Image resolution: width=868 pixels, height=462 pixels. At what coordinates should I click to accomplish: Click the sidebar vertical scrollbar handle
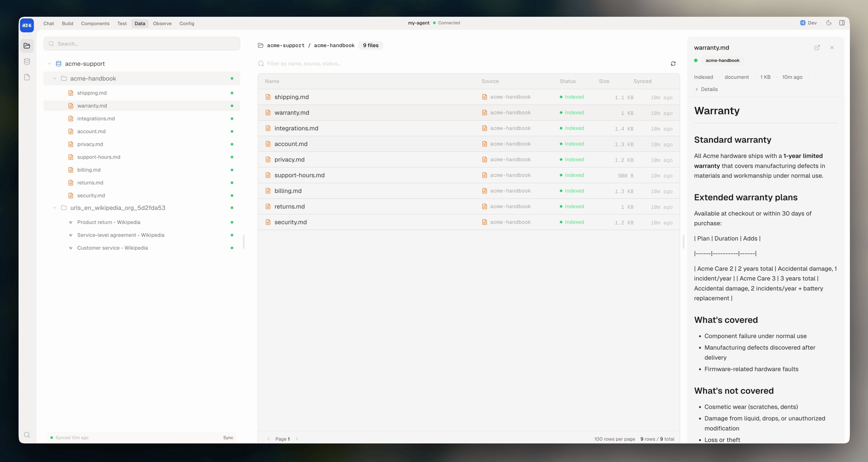[244, 242]
